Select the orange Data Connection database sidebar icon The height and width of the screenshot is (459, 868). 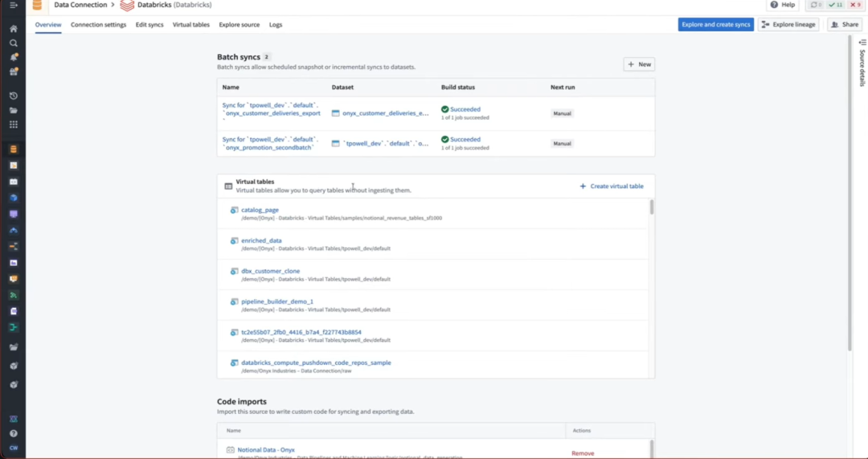click(x=14, y=150)
